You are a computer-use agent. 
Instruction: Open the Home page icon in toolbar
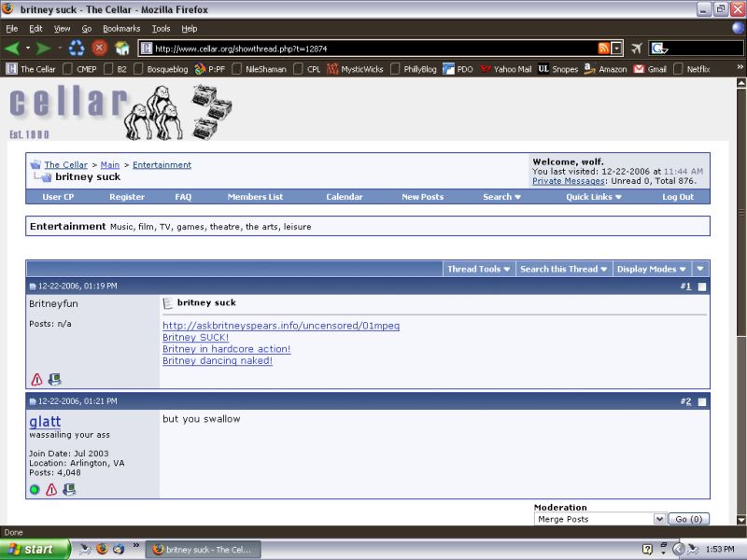pos(122,49)
